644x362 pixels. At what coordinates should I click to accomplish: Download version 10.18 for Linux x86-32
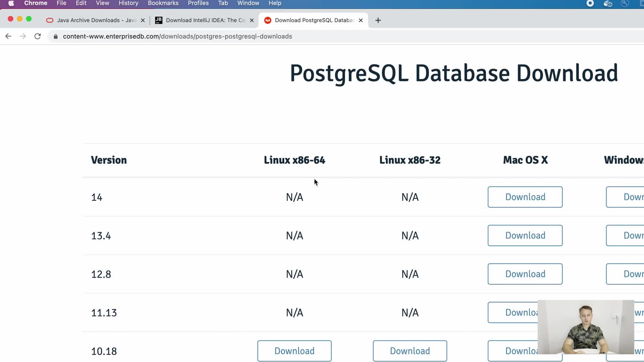[410, 351]
